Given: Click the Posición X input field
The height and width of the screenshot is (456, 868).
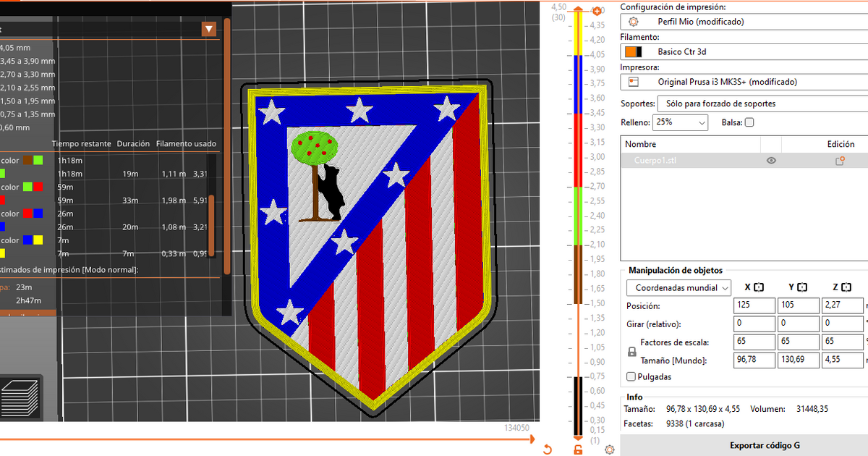Looking at the screenshot, I should click(754, 306).
